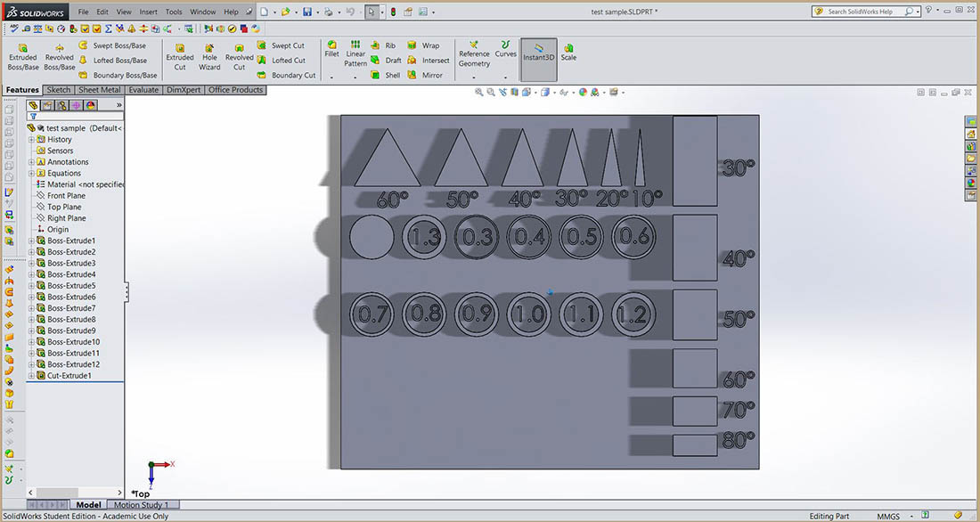This screenshot has height=522, width=980.
Task: Click the Save icon in toolbar
Action: pyautogui.click(x=306, y=12)
